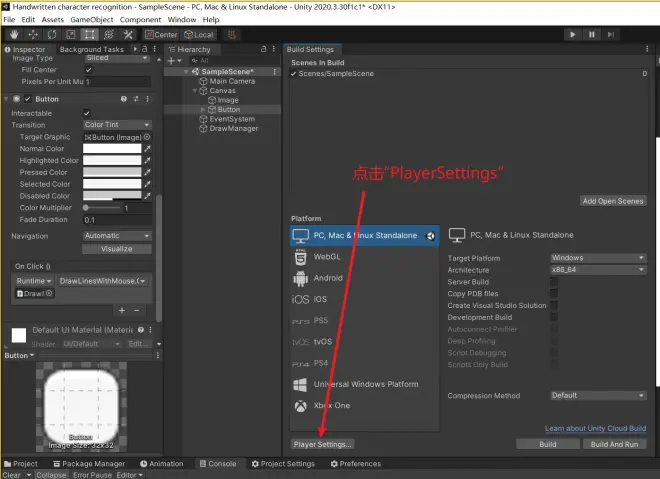Toggle the Fill Center checkbox

[88, 70]
